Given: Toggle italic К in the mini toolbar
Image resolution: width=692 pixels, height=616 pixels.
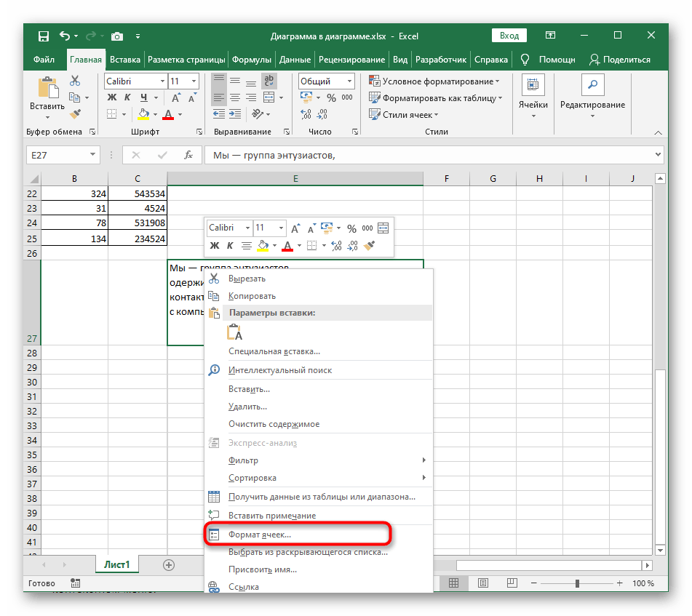Looking at the screenshot, I should [x=230, y=246].
